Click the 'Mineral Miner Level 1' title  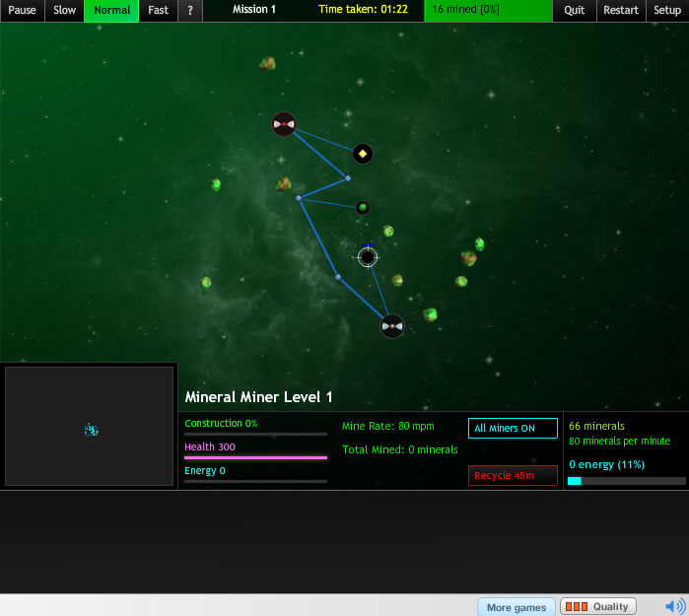[258, 397]
